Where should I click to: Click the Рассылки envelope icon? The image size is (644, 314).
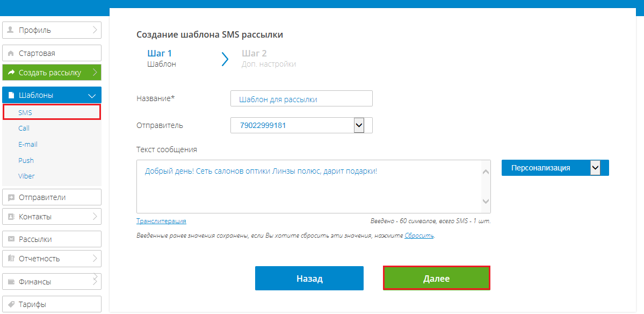click(11, 239)
